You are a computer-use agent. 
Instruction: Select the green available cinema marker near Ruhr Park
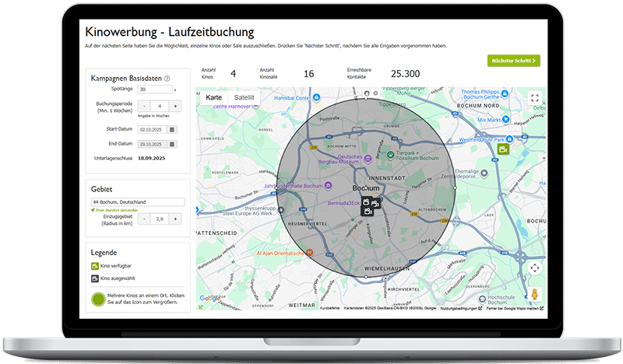pos(503,149)
